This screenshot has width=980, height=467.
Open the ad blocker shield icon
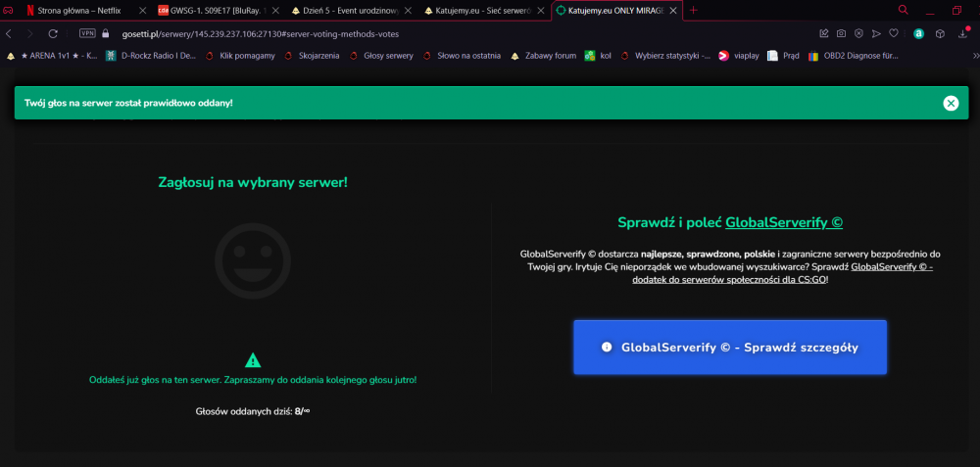click(858, 33)
